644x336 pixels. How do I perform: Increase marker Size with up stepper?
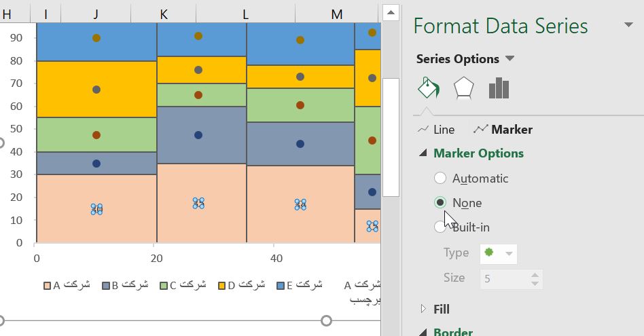[535, 274]
